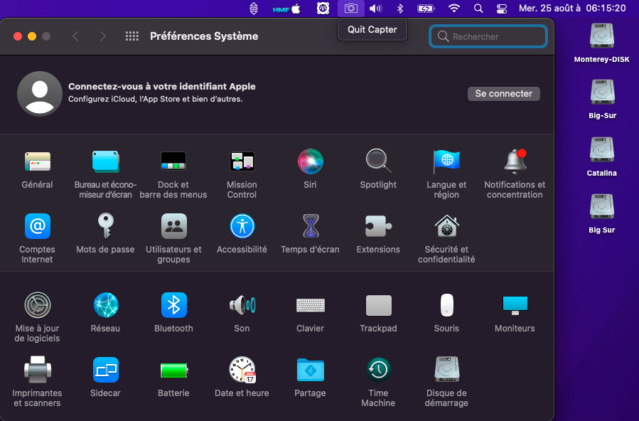Open Imprimantes et scanners pane
The height and width of the screenshot is (421, 639).
click(37, 370)
